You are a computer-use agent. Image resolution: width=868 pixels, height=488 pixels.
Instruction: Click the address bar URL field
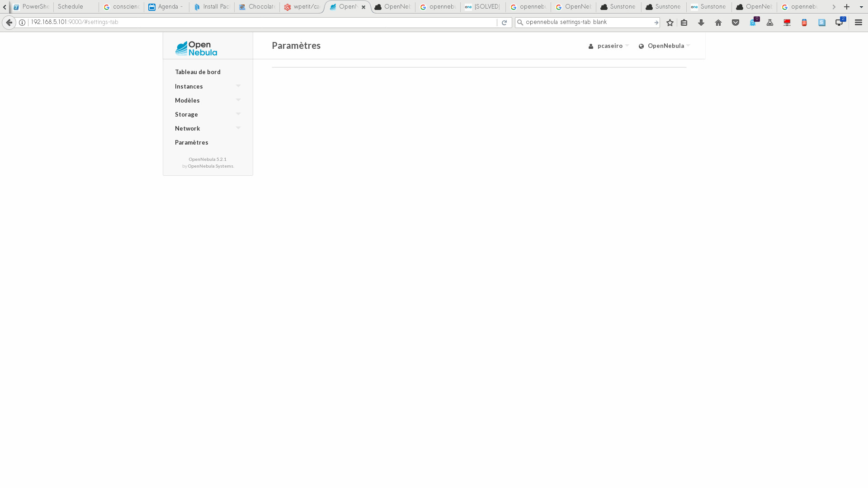pyautogui.click(x=262, y=22)
